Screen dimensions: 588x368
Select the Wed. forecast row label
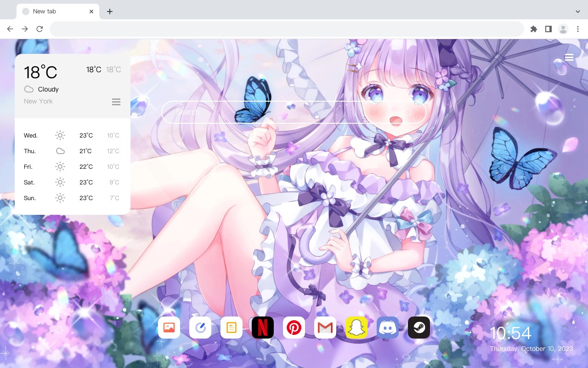(31, 135)
